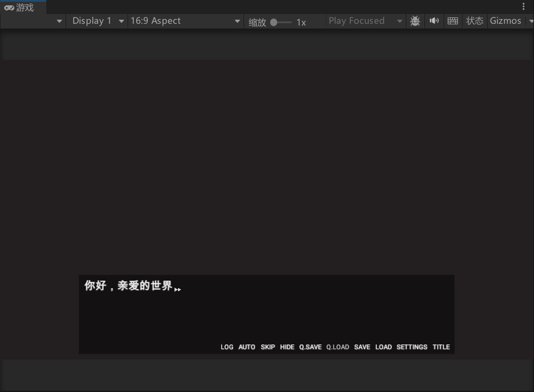Click Q.SAVE quick save button

[x=310, y=347]
